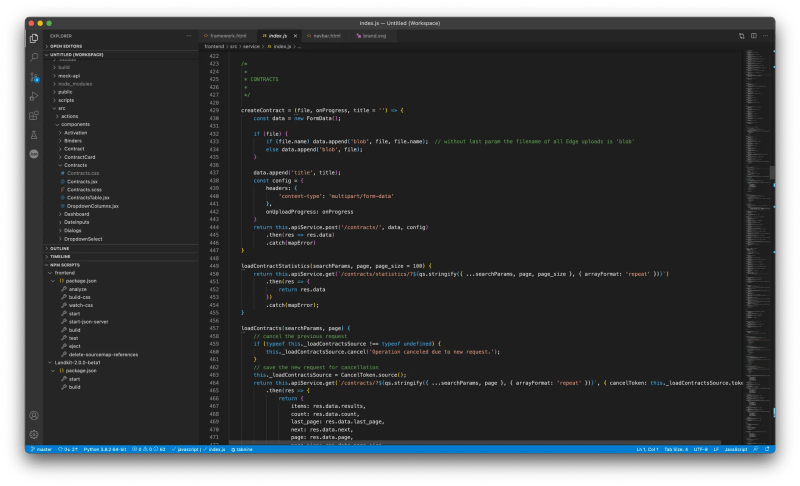Viewport: 800px width, 486px height.
Task: Click the horizontal scrollbar under the code
Action: coord(474,443)
